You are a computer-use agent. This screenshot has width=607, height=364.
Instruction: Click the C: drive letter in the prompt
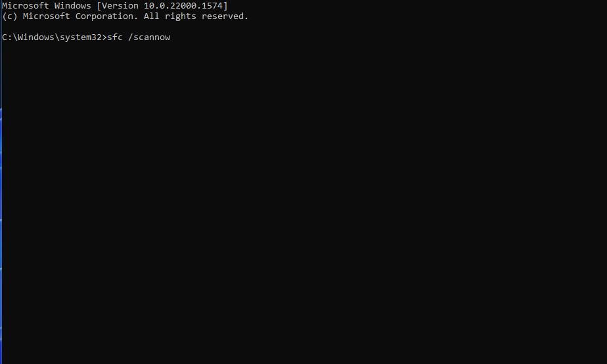(x=7, y=37)
